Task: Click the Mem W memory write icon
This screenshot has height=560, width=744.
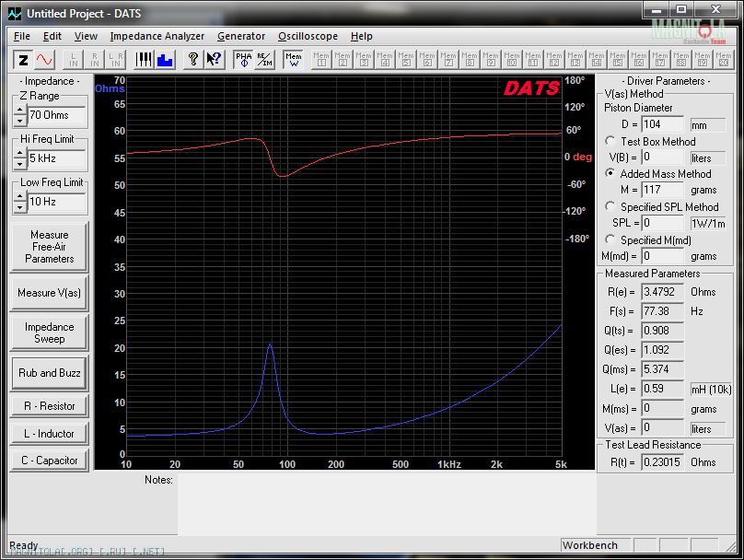Action: pyautogui.click(x=293, y=60)
